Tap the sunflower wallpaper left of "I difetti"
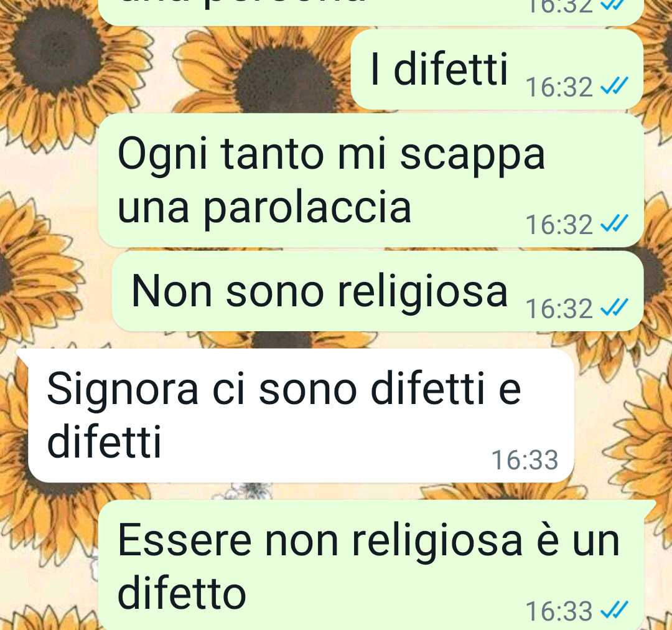Image resolution: width=672 pixels, height=630 pixels. coord(257,71)
